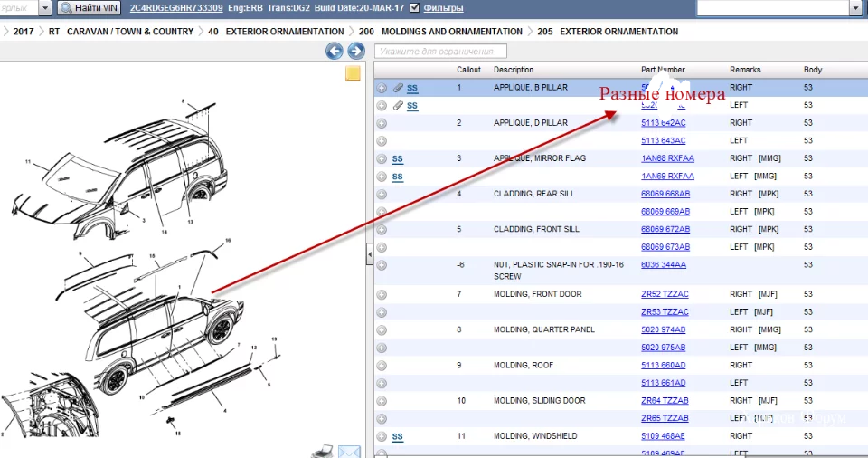The height and width of the screenshot is (458, 868).
Task: Click the paperclip icon in Applique B Pillar row
Action: pos(398,88)
